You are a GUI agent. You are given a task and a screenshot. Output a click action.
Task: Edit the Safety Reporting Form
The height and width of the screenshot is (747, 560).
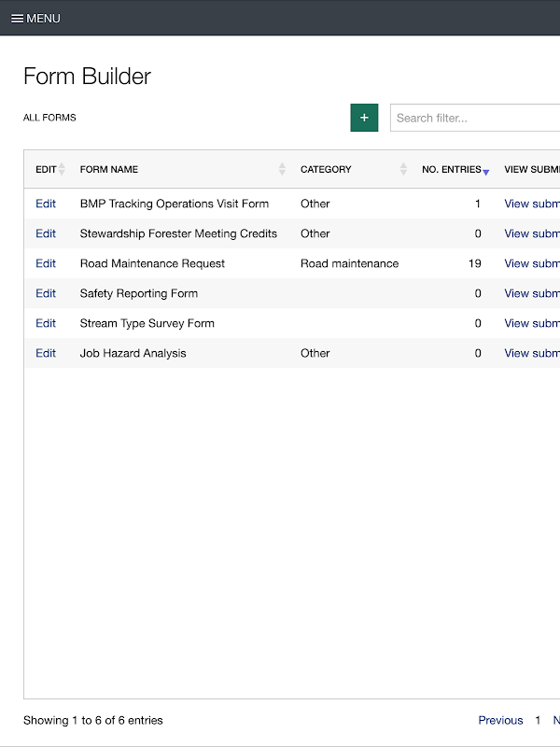46,293
